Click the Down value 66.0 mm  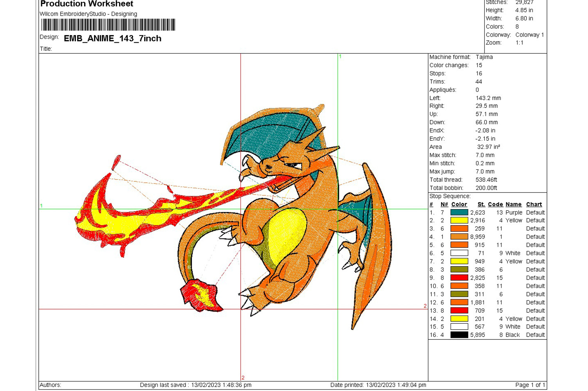[x=487, y=122]
